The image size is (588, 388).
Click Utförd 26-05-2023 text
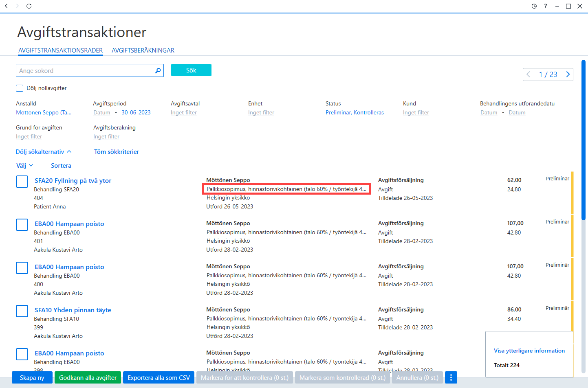click(x=229, y=206)
